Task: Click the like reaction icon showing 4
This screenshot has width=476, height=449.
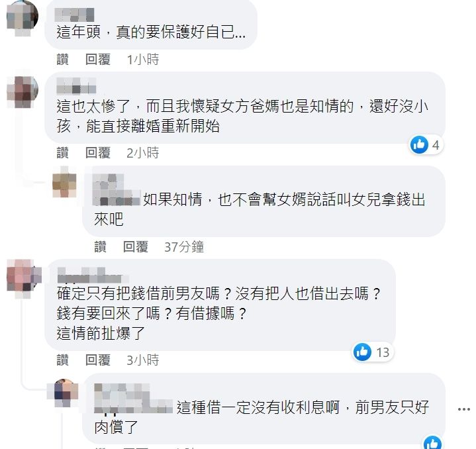Action: (419, 144)
